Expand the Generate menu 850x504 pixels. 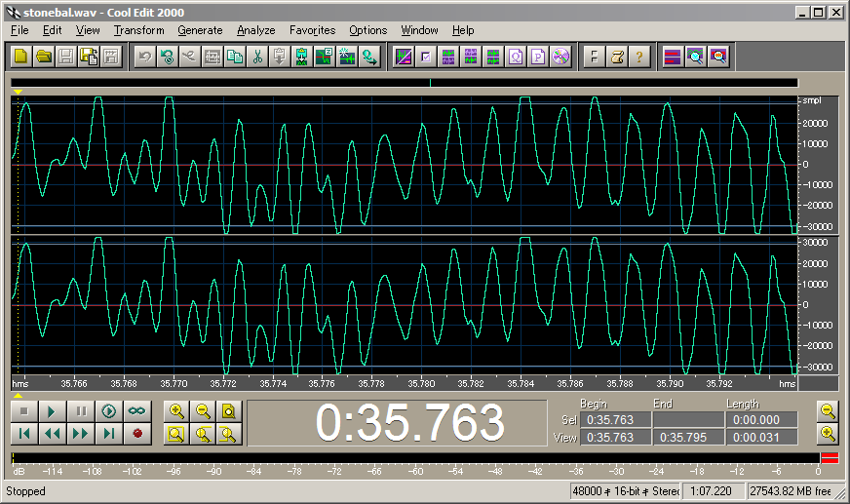coord(200,30)
